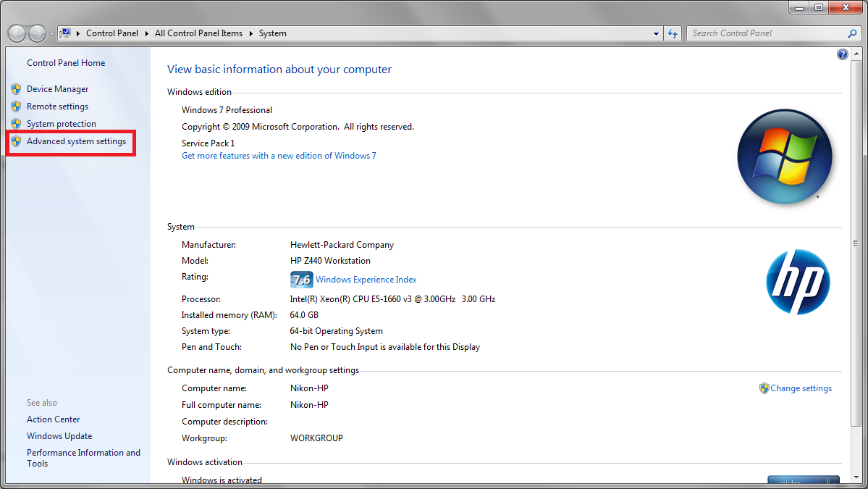Screen dimensions: 868x489
Task: Open the recent pages dropdown beside the forward button
Action: pos(51,34)
